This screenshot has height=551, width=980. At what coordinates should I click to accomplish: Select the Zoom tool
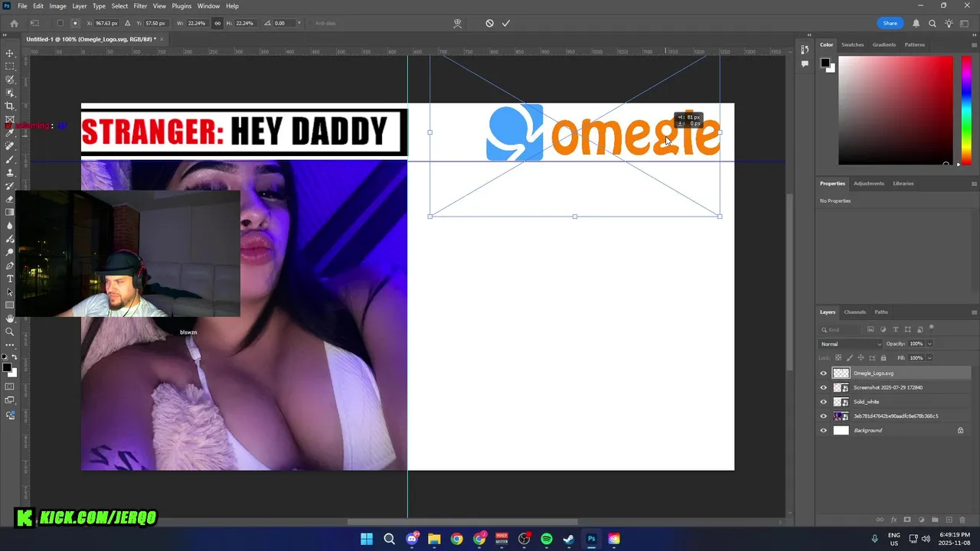[x=10, y=331]
